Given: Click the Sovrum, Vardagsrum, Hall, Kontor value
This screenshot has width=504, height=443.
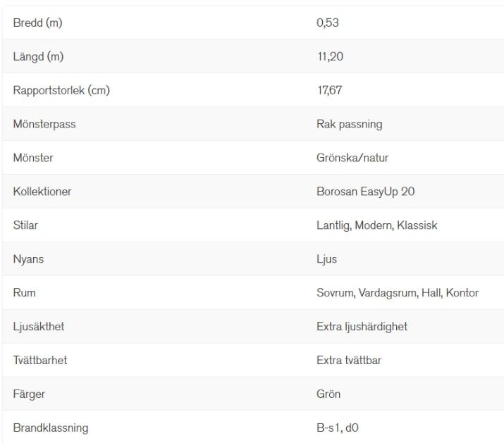Looking at the screenshot, I should coord(398,293).
